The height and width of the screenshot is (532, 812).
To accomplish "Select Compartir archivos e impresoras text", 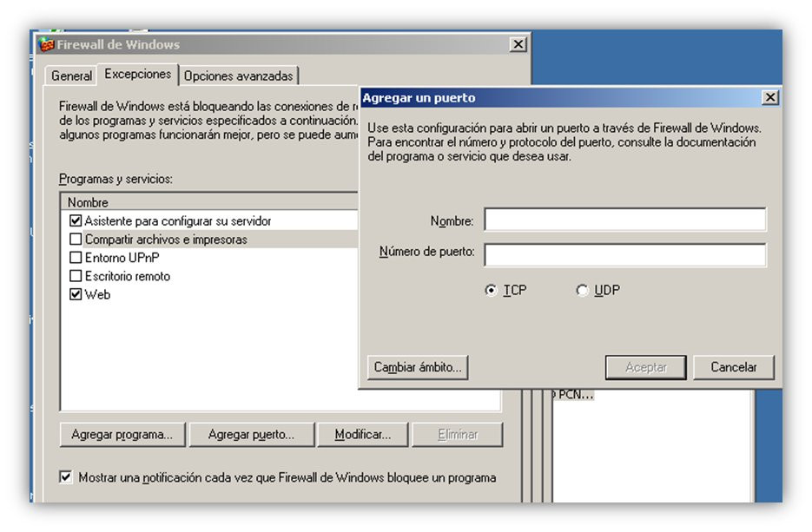I will 166,239.
